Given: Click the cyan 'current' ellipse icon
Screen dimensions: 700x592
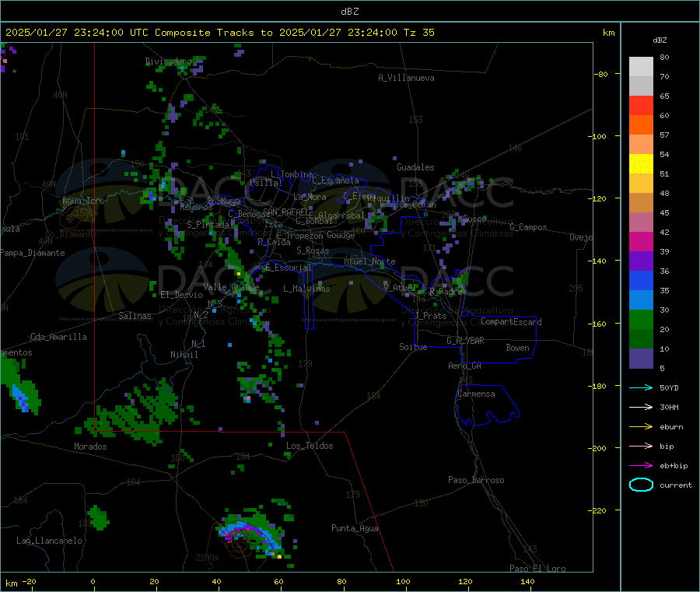Looking at the screenshot, I should [641, 485].
